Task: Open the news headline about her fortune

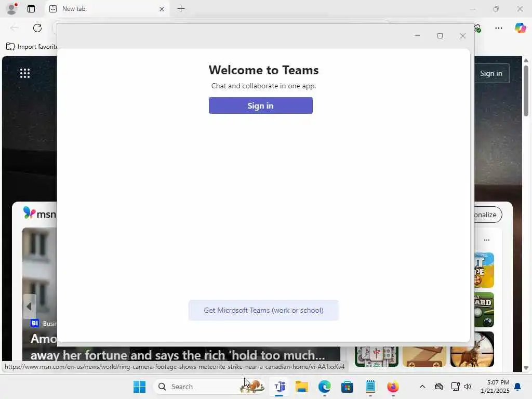Action: pos(178,355)
